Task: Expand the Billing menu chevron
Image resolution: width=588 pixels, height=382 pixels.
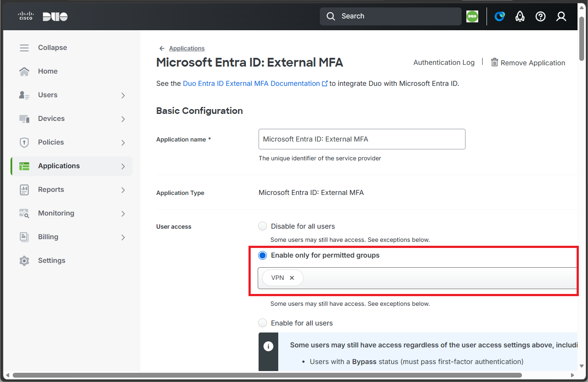Action: click(123, 237)
